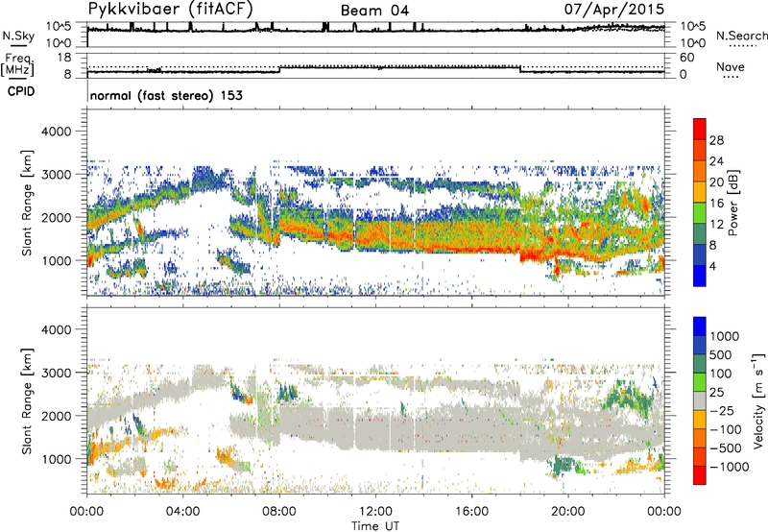
Task: Click the power colorbar '12' tick label
Action: pyautogui.click(x=716, y=225)
